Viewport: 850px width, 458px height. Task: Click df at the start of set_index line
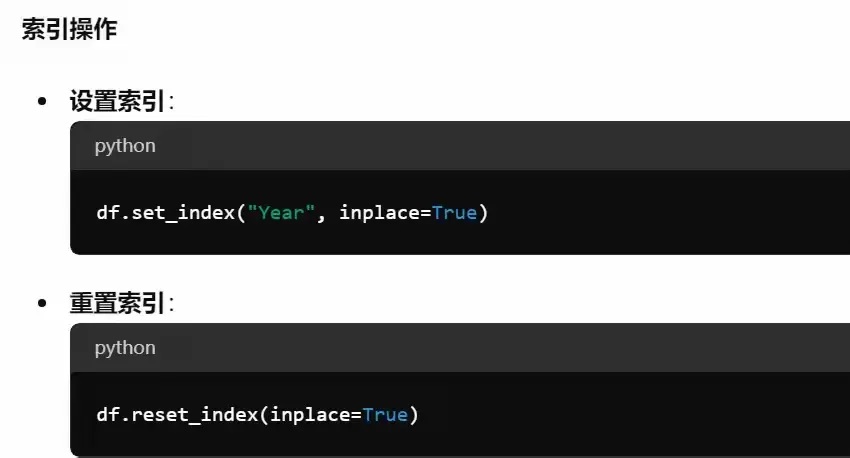(x=107, y=213)
